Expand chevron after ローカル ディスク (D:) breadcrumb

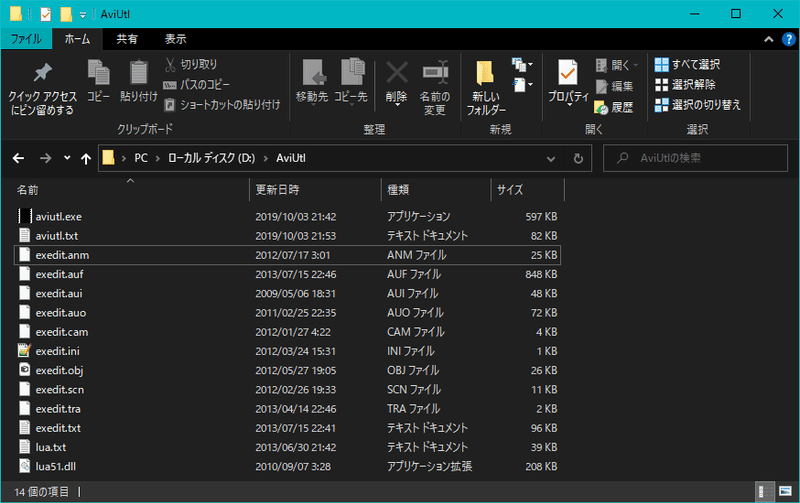click(266, 159)
